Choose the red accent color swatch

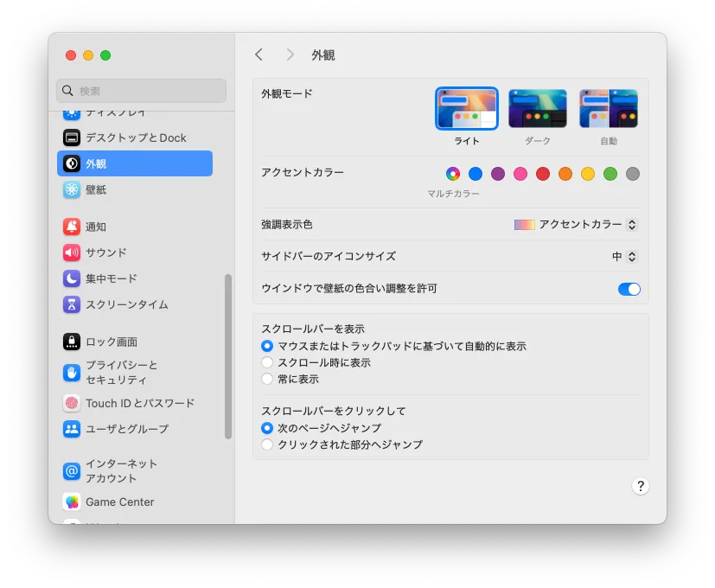tap(542, 174)
